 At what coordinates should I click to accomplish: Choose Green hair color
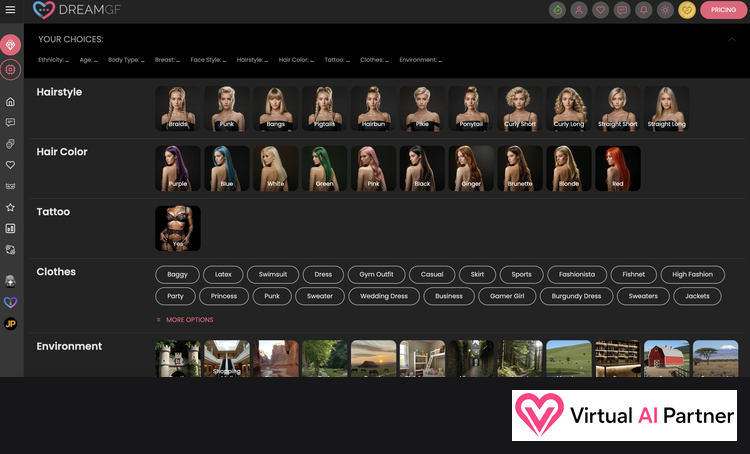click(324, 168)
